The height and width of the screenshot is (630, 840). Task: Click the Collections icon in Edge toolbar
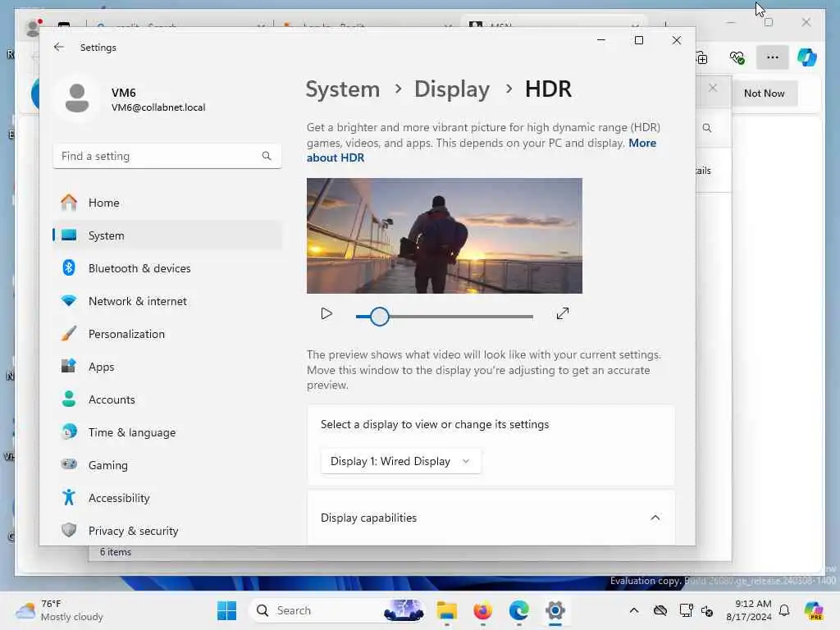click(702, 57)
